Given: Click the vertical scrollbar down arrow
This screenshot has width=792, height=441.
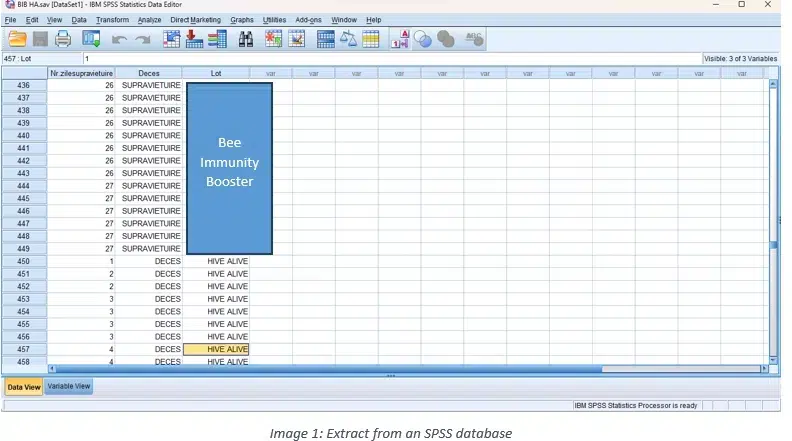Looking at the screenshot, I should [772, 359].
